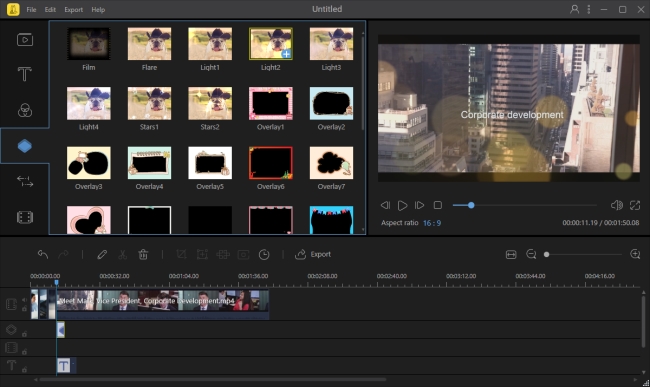The height and width of the screenshot is (387, 650).
Task: Click the scissors Split tool
Action: pos(122,254)
